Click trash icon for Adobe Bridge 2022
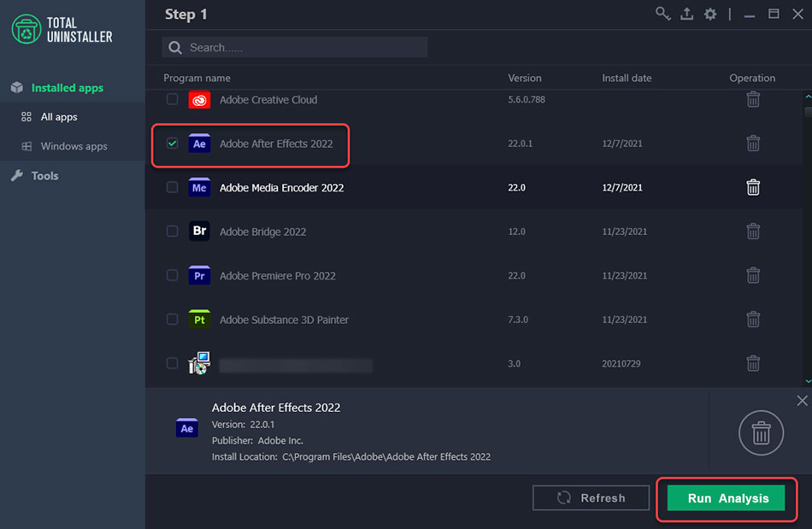The image size is (812, 529). pos(753,231)
